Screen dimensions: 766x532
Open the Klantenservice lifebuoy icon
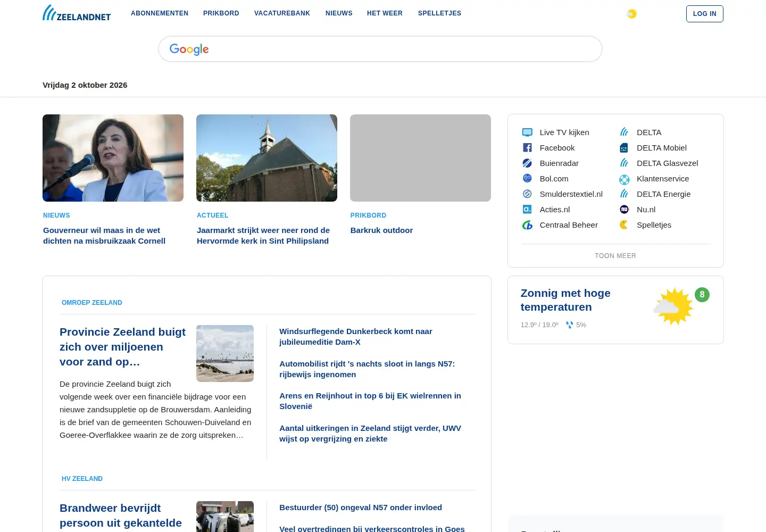[x=625, y=179]
